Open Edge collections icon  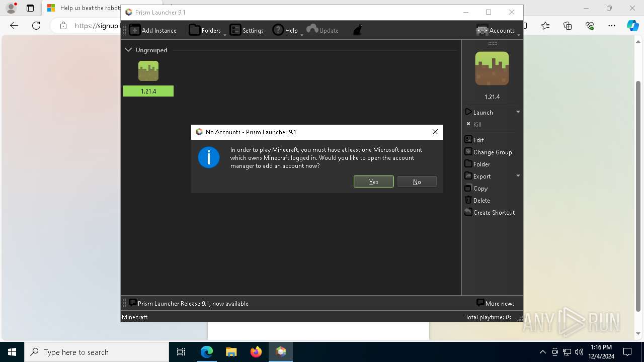pos(568,26)
